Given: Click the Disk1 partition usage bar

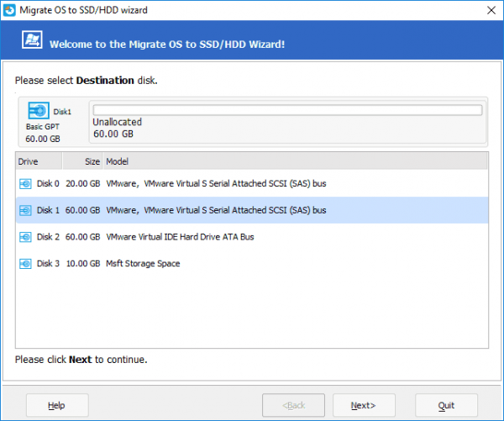Looking at the screenshot, I should click(x=287, y=110).
